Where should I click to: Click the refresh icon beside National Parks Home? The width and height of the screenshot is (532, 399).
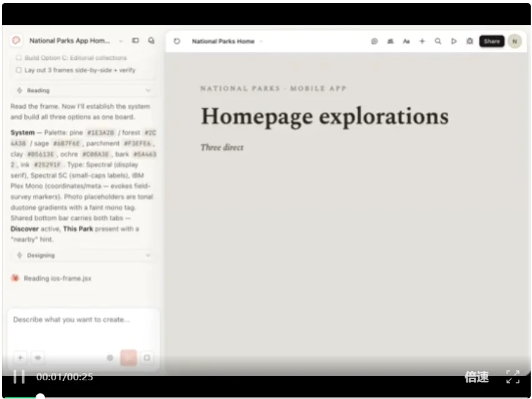tap(177, 41)
